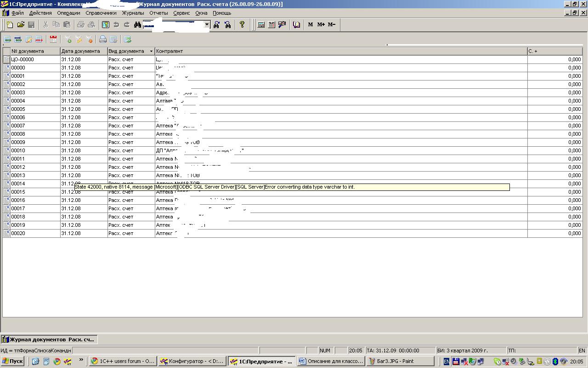Click the printer icon in journal toolbar
588x368 pixels.
coord(103,40)
